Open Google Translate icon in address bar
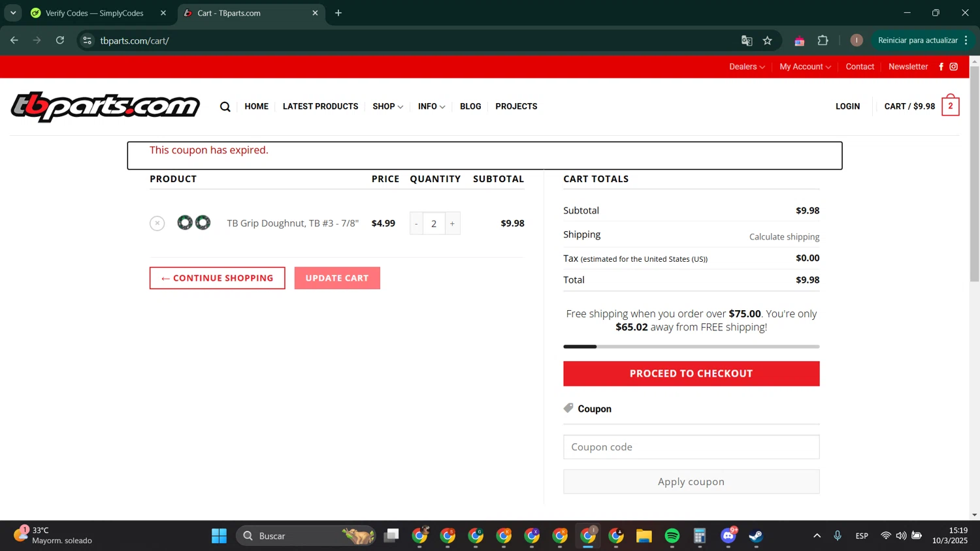 tap(747, 40)
